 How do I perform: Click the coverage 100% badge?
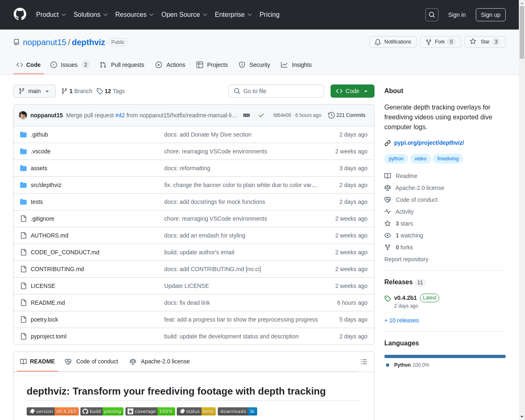pos(150,411)
